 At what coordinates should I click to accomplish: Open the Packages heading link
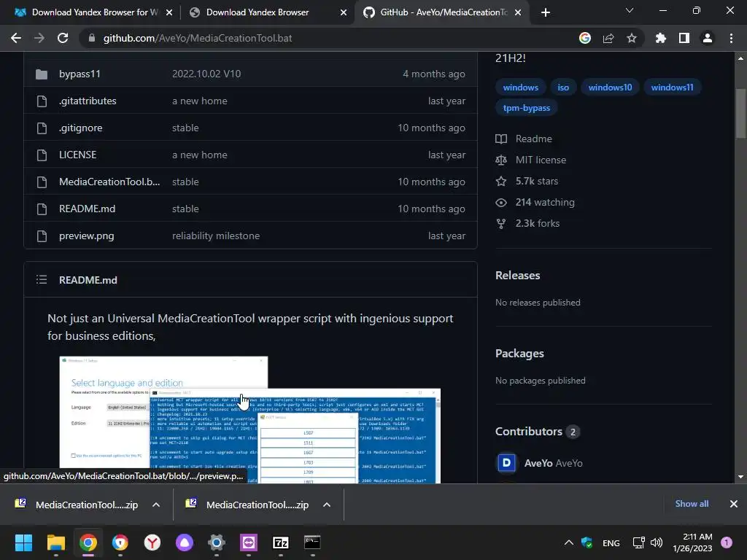coord(519,354)
